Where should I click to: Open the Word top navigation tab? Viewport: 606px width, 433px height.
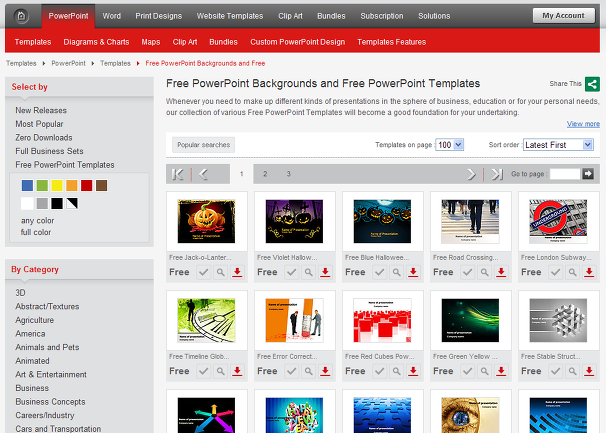112,16
